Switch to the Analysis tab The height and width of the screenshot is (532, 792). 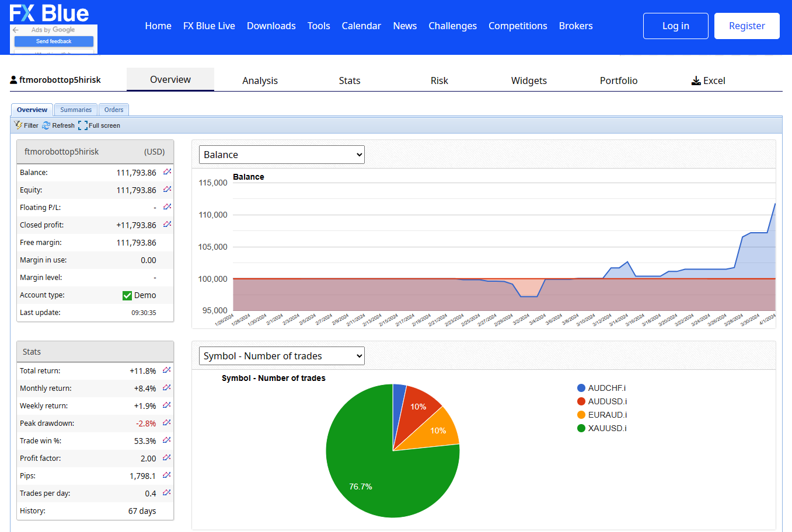pyautogui.click(x=260, y=80)
